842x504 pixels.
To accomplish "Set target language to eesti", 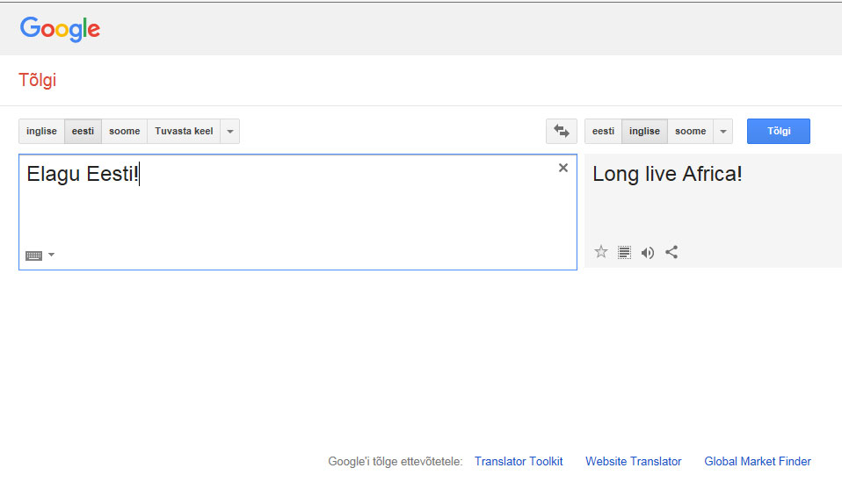I will click(603, 131).
